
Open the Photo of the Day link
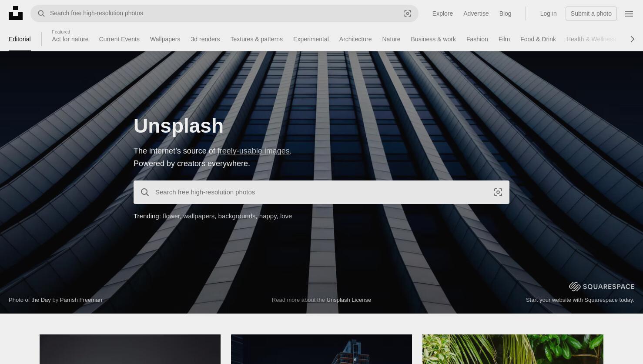(x=30, y=300)
